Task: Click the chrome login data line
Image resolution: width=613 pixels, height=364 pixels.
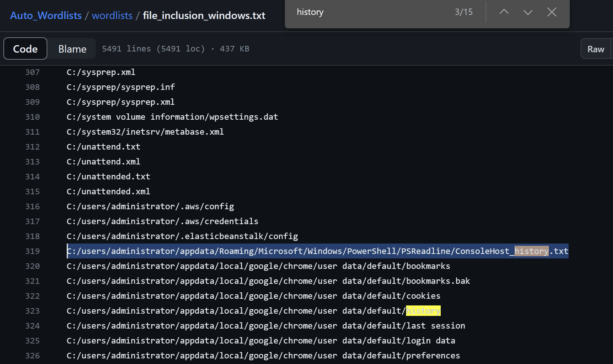Action: click(261, 341)
